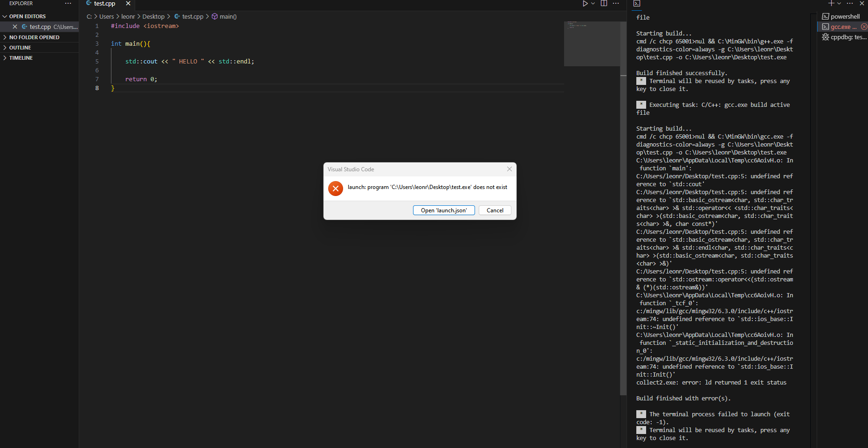Open the terminal profile dropdown chevron
The image size is (868, 448).
point(839,4)
